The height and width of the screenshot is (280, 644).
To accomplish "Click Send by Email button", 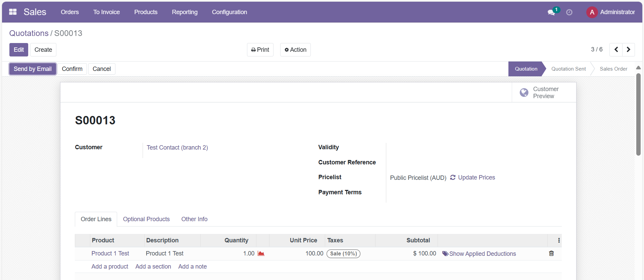I will pos(33,69).
